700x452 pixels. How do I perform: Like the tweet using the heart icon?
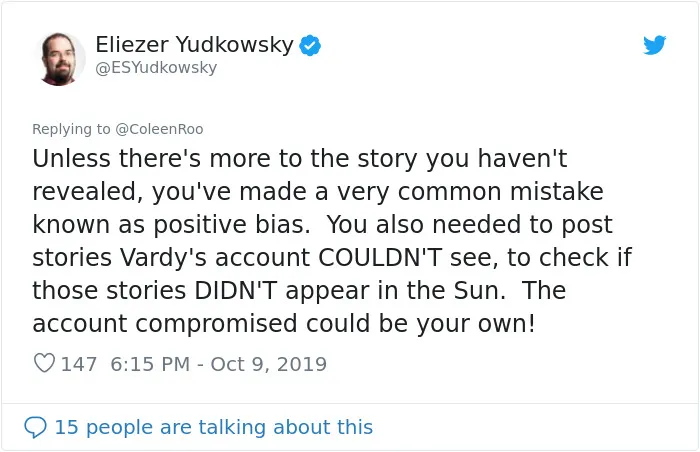44,363
